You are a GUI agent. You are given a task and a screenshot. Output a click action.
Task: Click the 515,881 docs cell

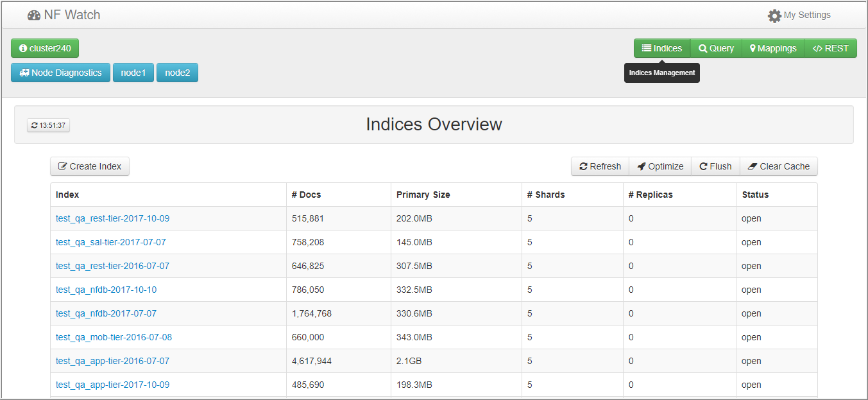(x=339, y=218)
